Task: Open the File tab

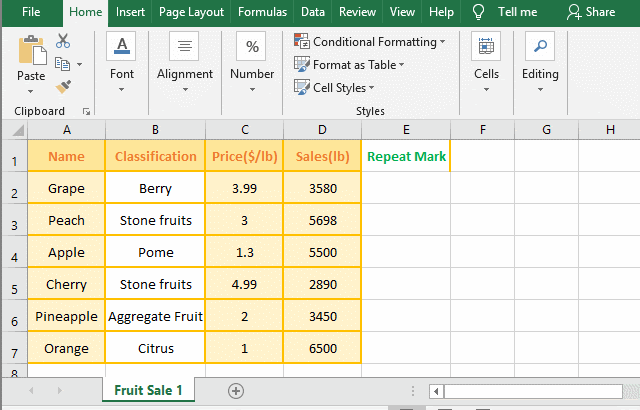Action: click(31, 12)
